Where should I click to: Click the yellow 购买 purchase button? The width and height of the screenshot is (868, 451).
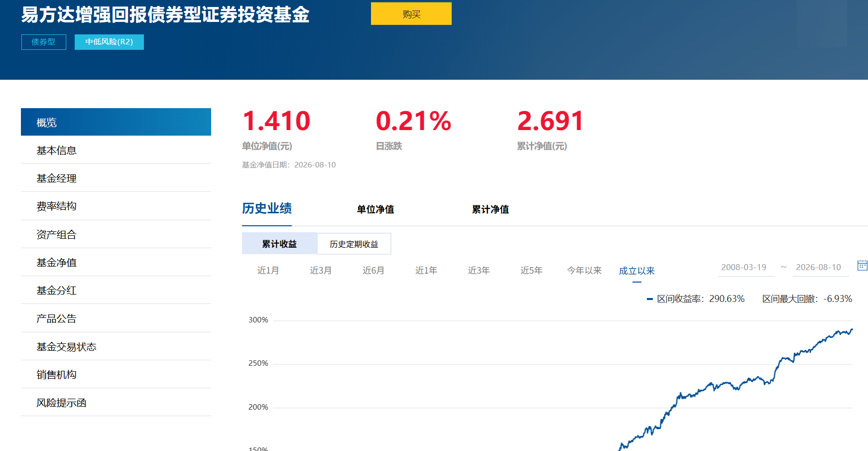[411, 13]
